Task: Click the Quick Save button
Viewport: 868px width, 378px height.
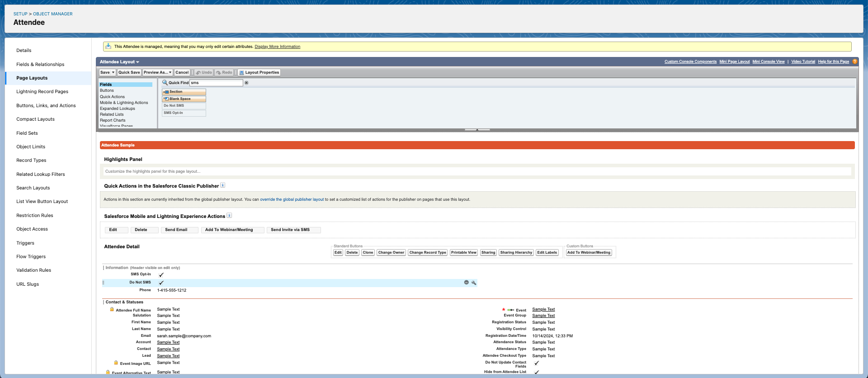Action: click(x=129, y=72)
